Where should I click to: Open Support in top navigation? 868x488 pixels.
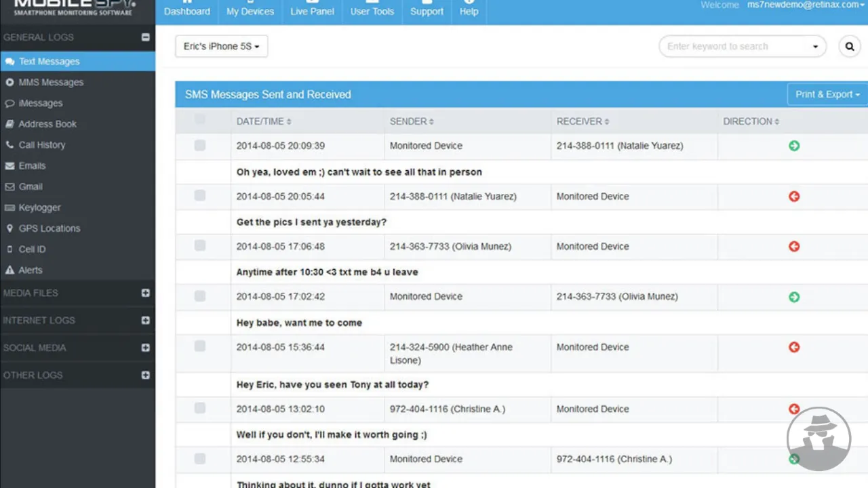427,12
